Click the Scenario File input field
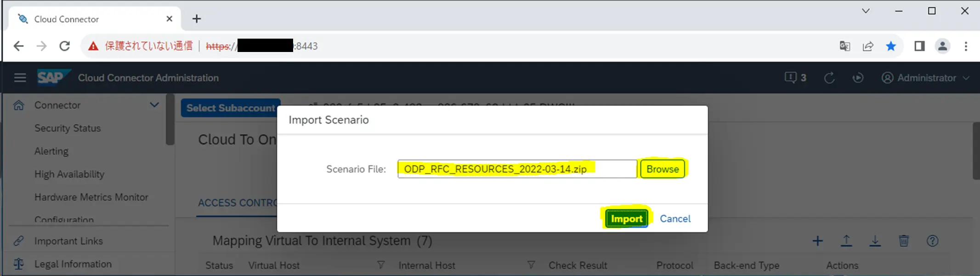This screenshot has width=980, height=276. pyautogui.click(x=517, y=169)
